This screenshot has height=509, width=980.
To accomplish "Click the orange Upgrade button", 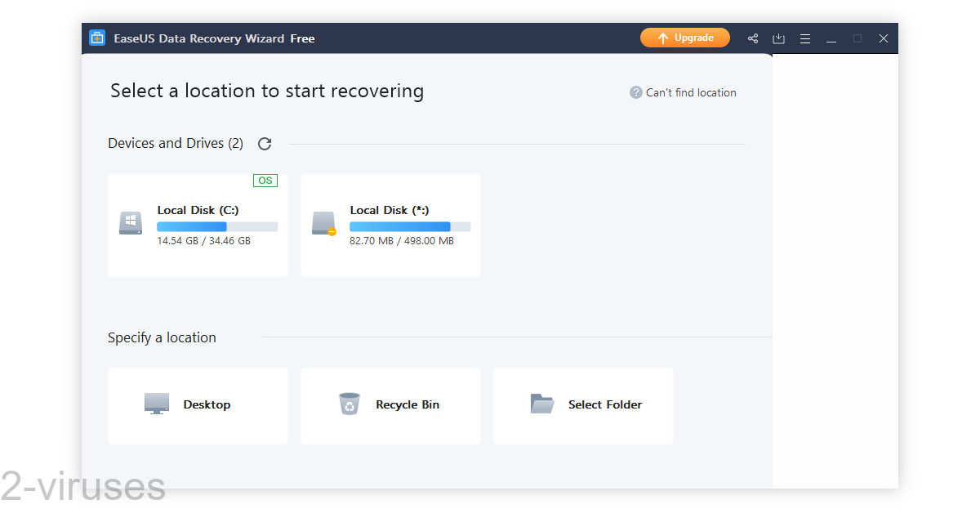I will coord(684,38).
